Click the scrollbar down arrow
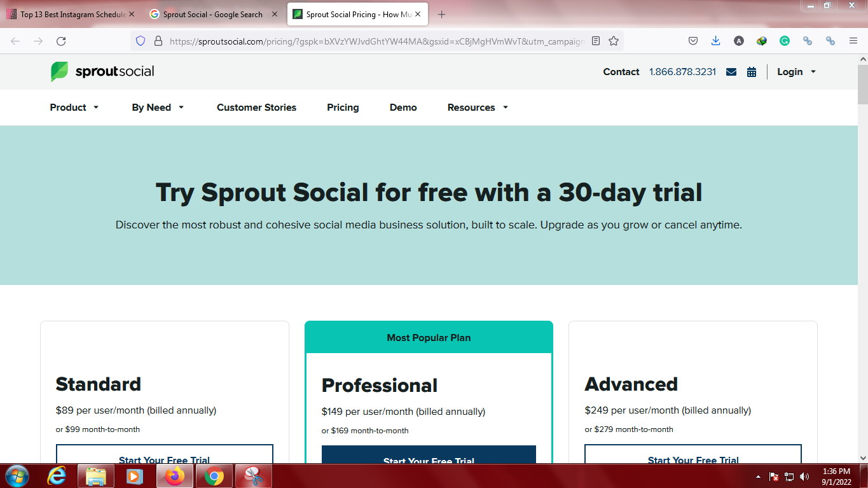This screenshot has width=868, height=488. coord(863,457)
